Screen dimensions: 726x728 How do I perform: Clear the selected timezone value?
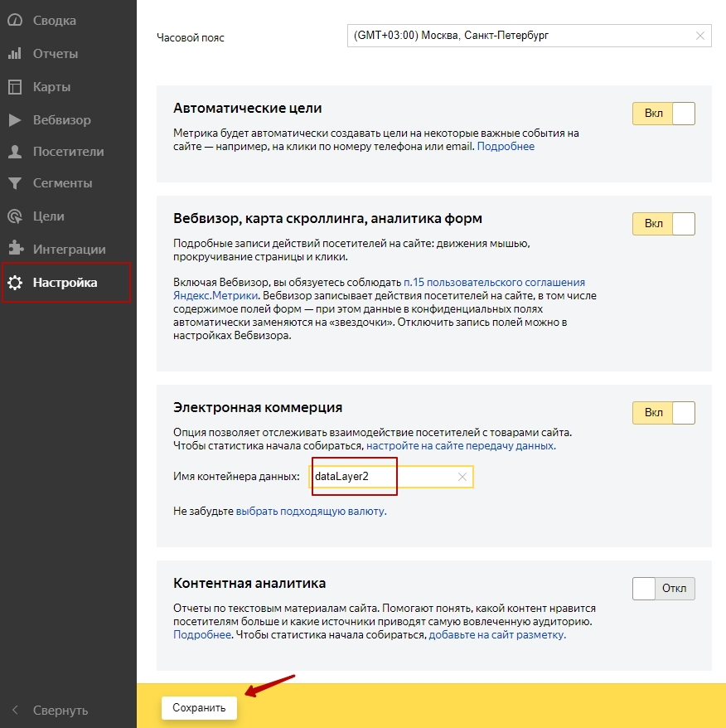point(700,36)
